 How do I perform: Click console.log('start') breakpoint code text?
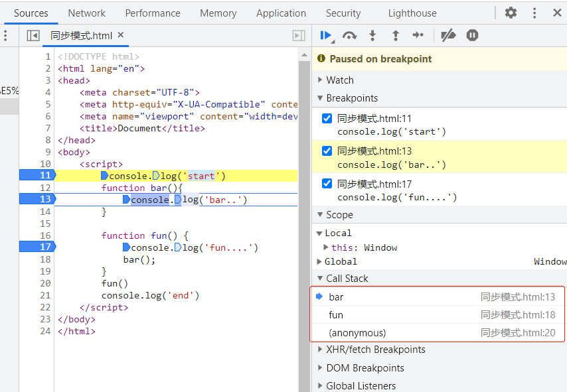click(392, 131)
